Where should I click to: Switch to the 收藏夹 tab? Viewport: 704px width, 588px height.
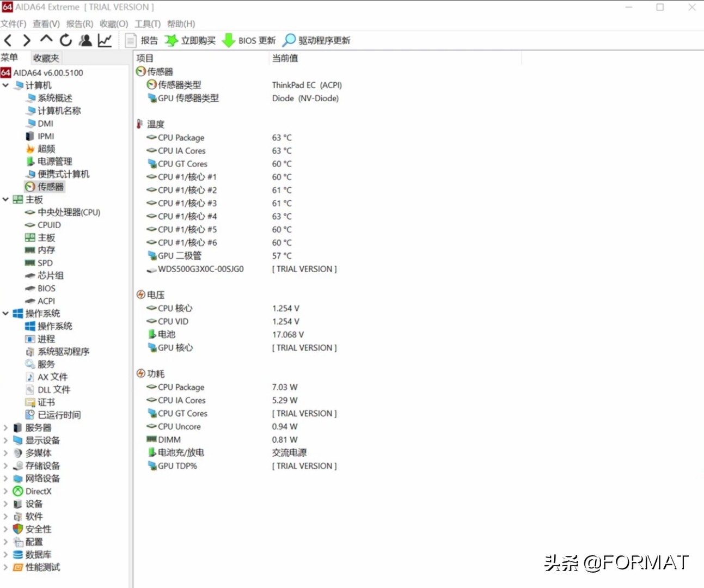(x=46, y=58)
